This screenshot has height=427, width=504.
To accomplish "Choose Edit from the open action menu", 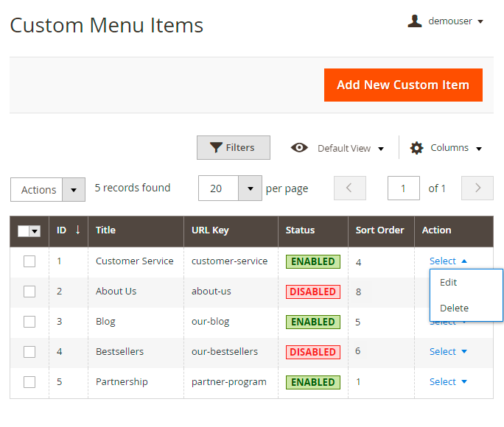I will point(448,282).
